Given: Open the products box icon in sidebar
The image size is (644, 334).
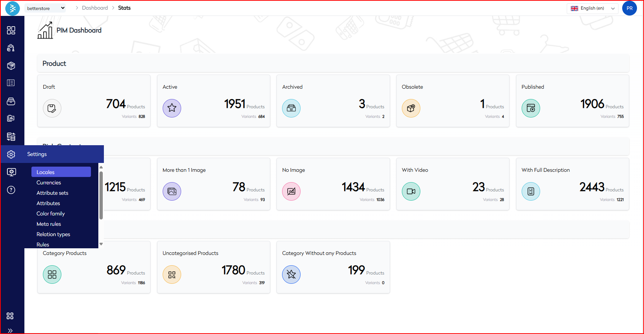Looking at the screenshot, I should (11, 66).
